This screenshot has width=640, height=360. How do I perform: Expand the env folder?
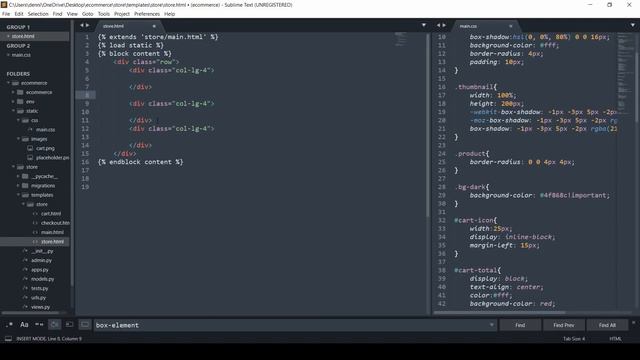coord(13,102)
